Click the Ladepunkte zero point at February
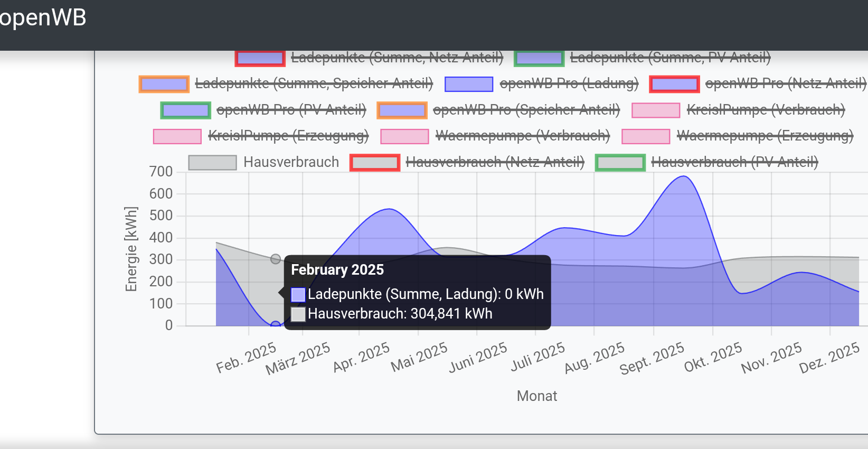 (x=276, y=325)
